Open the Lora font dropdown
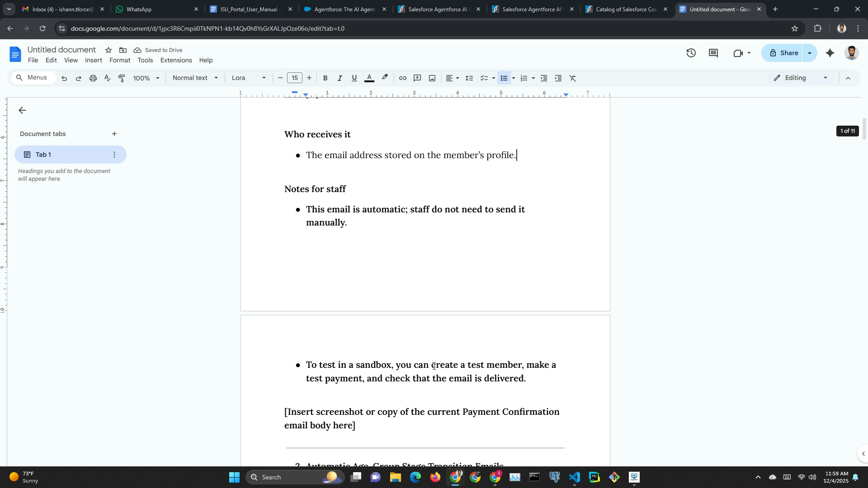 [248, 78]
